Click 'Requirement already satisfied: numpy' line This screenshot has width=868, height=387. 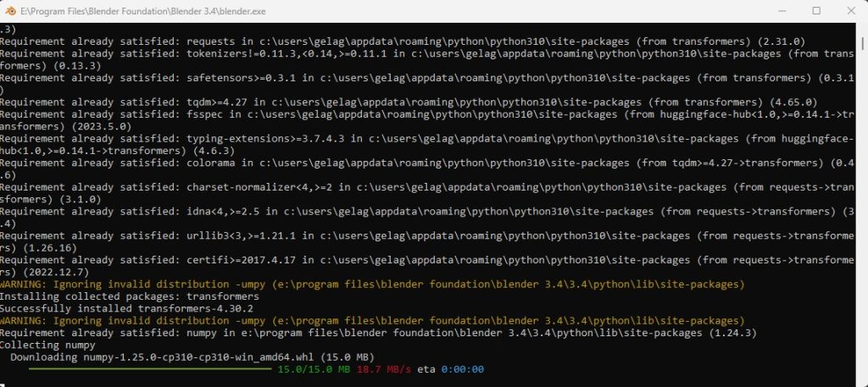[x=378, y=333]
